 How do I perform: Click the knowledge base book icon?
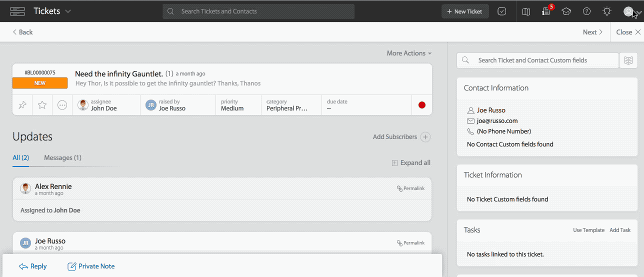(x=526, y=11)
